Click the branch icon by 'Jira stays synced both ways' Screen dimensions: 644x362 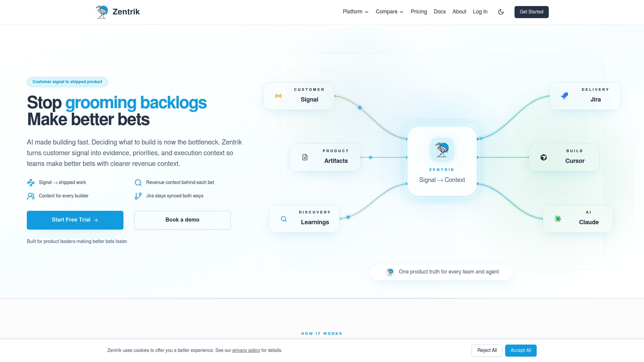tap(138, 196)
